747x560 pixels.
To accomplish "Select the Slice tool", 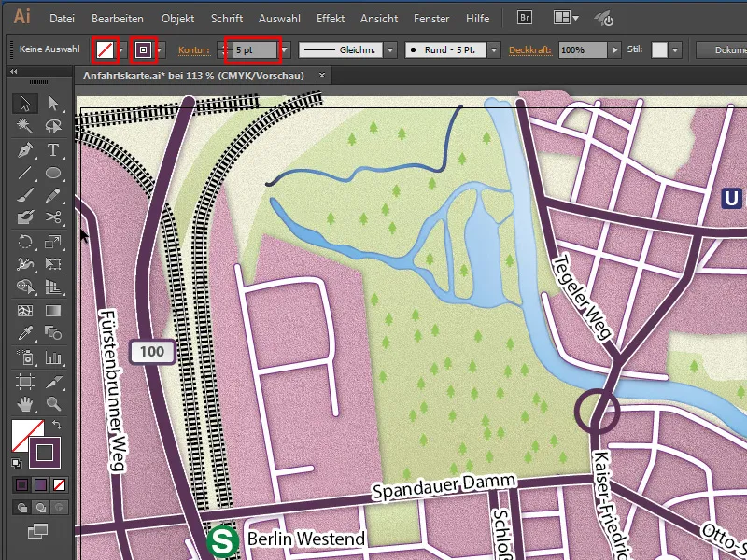I will click(53, 382).
